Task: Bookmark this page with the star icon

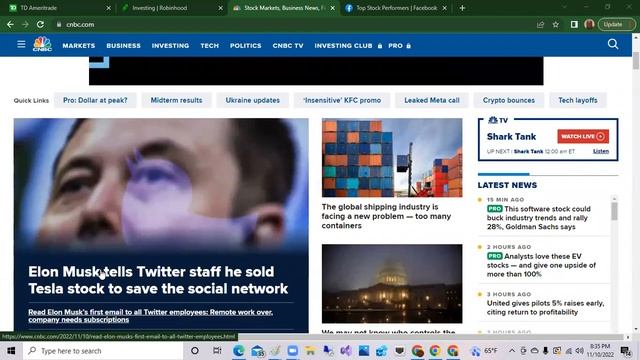Action: point(556,24)
